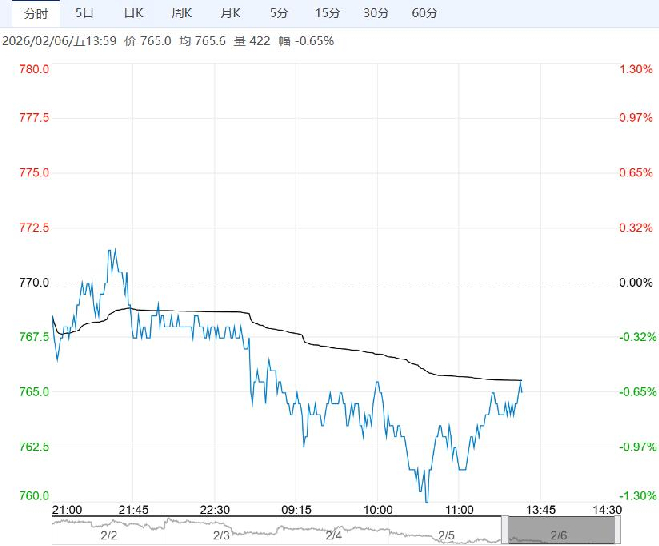Switch to the 5日 five-day chart tab
Viewport: 659px width, 546px height.
click(85, 13)
